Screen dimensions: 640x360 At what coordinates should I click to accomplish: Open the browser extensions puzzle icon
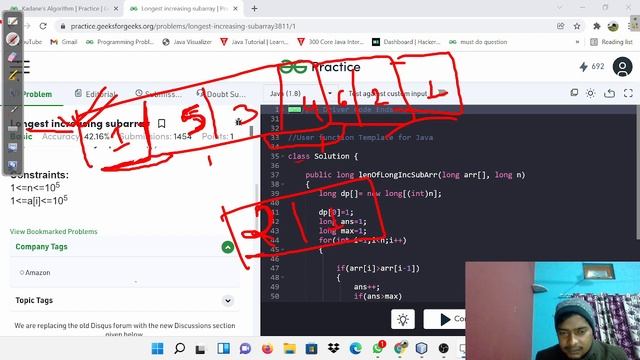click(x=596, y=26)
